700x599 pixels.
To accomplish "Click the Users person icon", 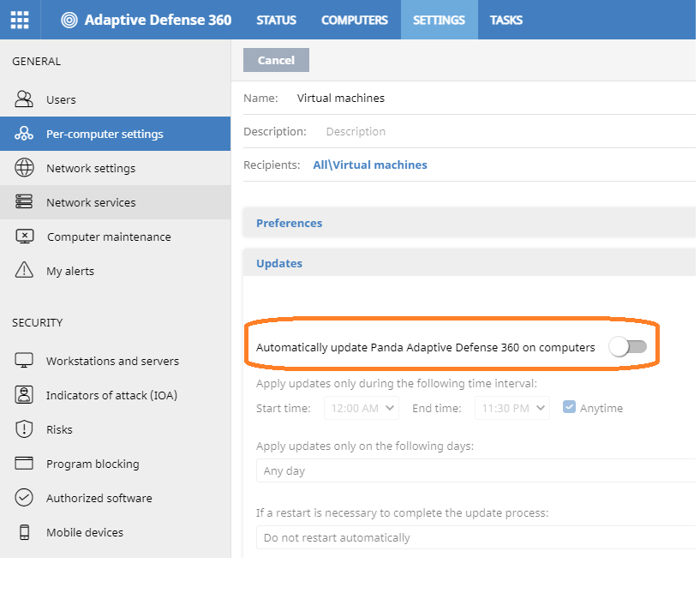I will click(24, 99).
